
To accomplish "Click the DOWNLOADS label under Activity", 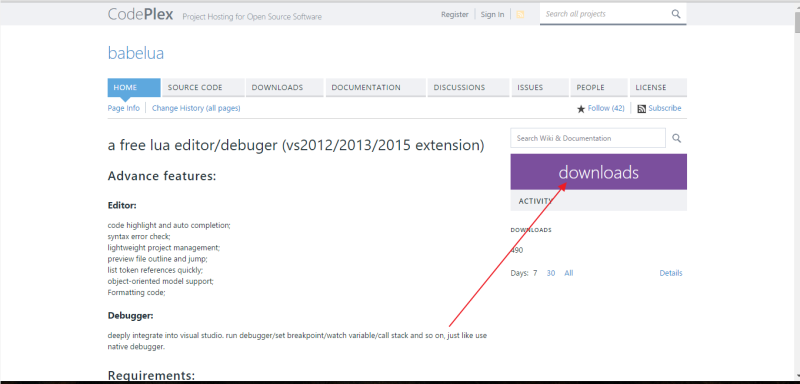I will [x=531, y=230].
